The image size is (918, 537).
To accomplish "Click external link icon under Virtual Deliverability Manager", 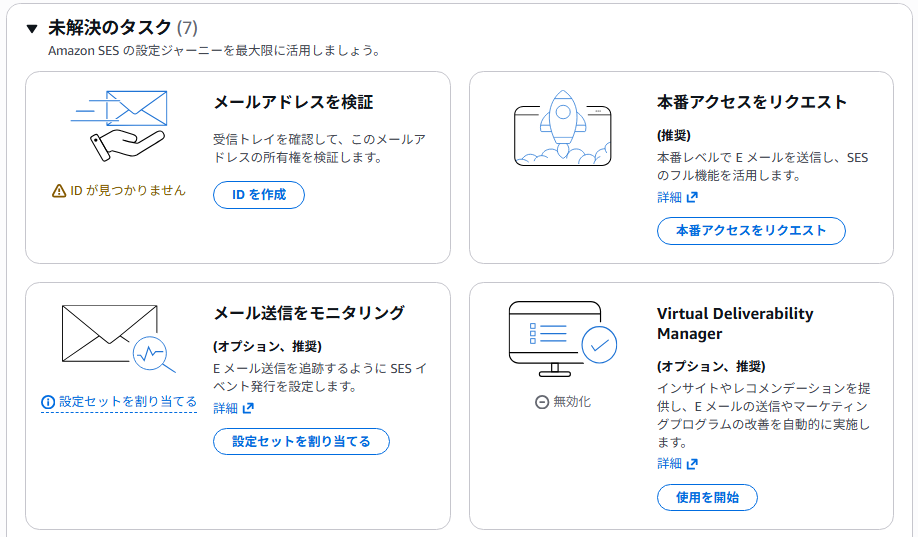I will tap(692, 464).
